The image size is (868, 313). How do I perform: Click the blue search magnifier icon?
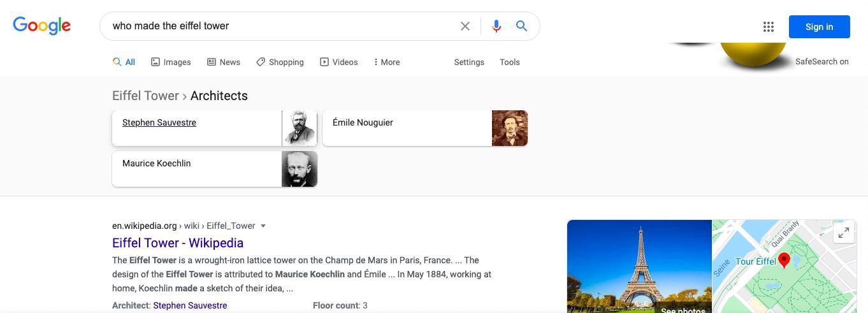click(x=521, y=26)
